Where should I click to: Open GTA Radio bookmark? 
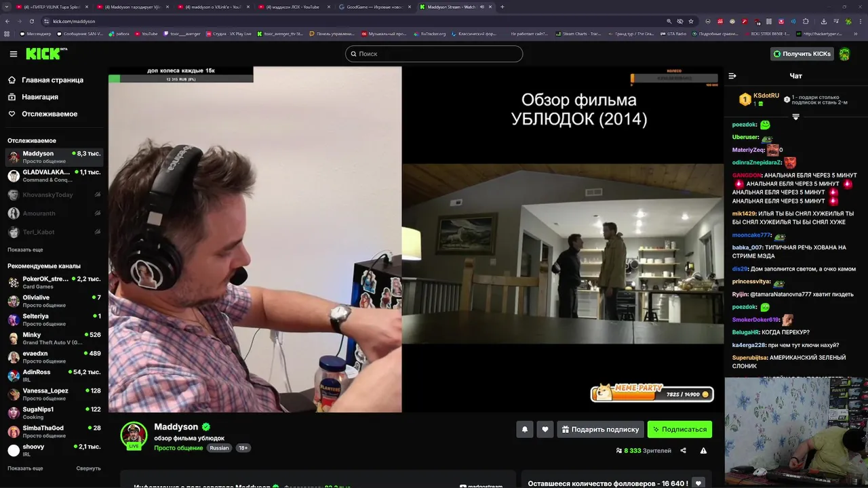(672, 33)
